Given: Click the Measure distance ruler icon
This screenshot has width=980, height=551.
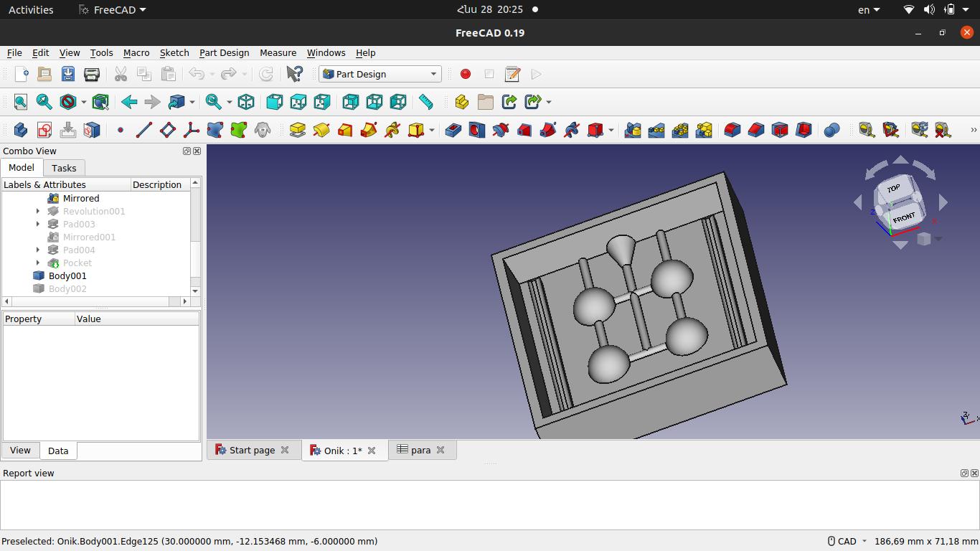Looking at the screenshot, I should coord(426,102).
